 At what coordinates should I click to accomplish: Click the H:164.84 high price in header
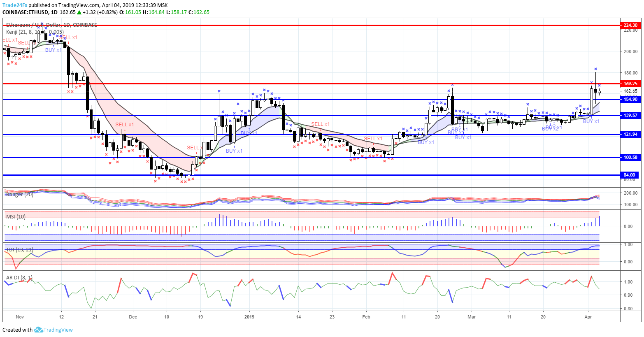[x=154, y=12]
